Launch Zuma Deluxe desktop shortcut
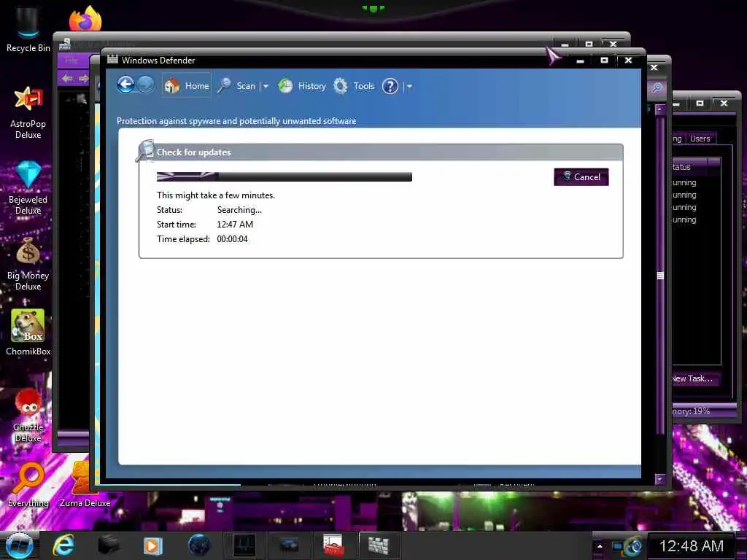This screenshot has width=747, height=560. click(85, 485)
